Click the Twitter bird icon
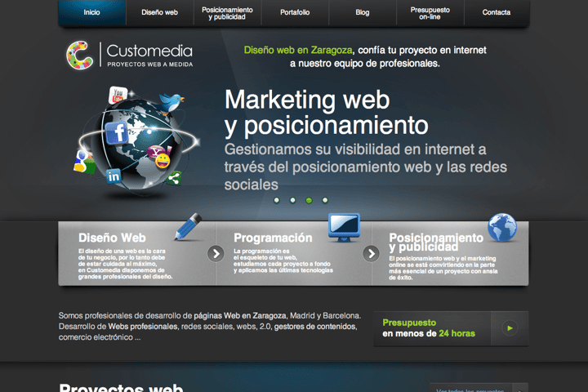Screen dimensions: 588x392 coord(171,103)
